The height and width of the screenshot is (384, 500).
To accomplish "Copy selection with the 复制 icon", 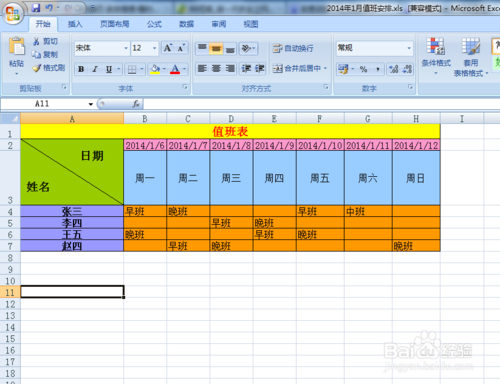I will (36, 54).
